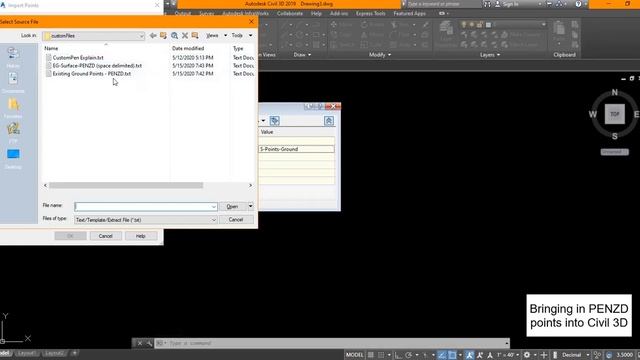Click the S compass direction on ViewCube
Screen dimensions: 640x360
tap(615, 136)
